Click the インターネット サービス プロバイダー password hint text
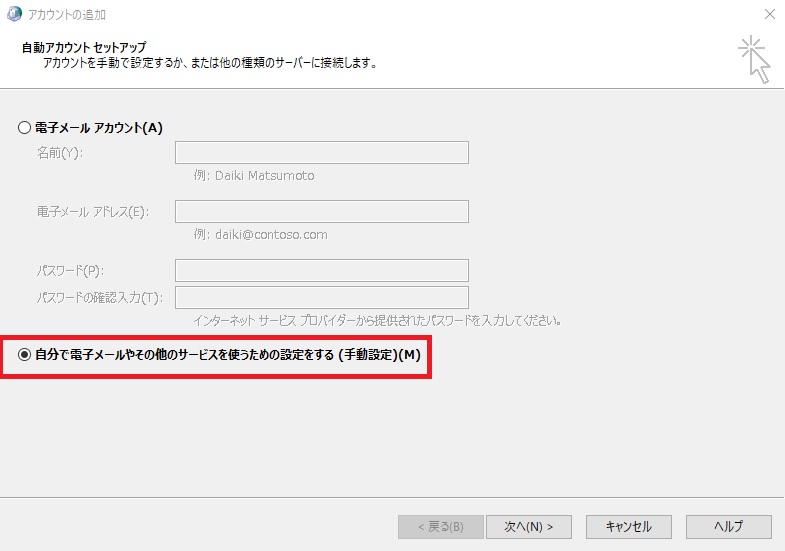The width and height of the screenshot is (785, 551). [x=378, y=320]
